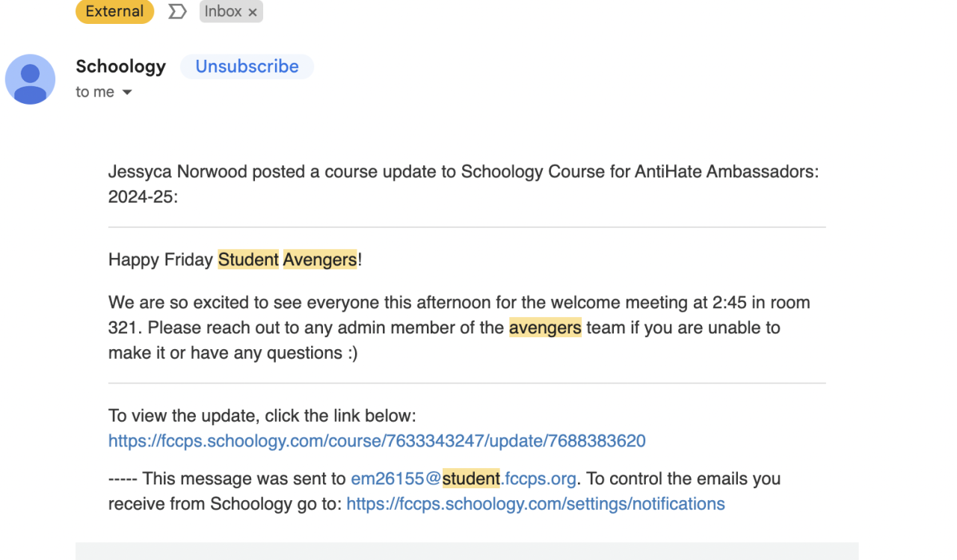Click the "This message was sent to" text
This screenshot has width=957, height=560.
pyautogui.click(x=244, y=479)
